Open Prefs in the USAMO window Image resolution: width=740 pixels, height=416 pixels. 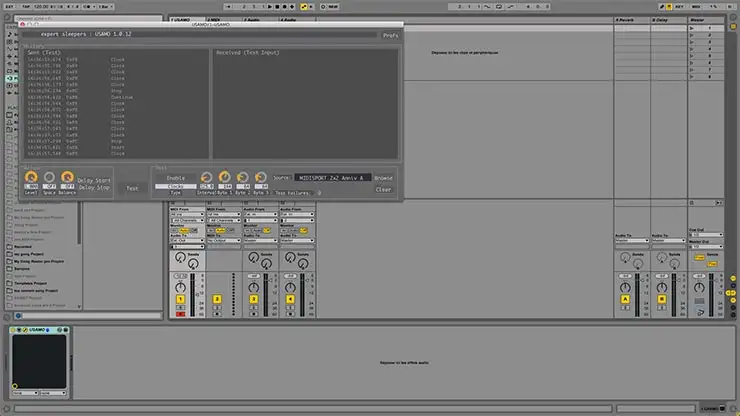click(390, 35)
